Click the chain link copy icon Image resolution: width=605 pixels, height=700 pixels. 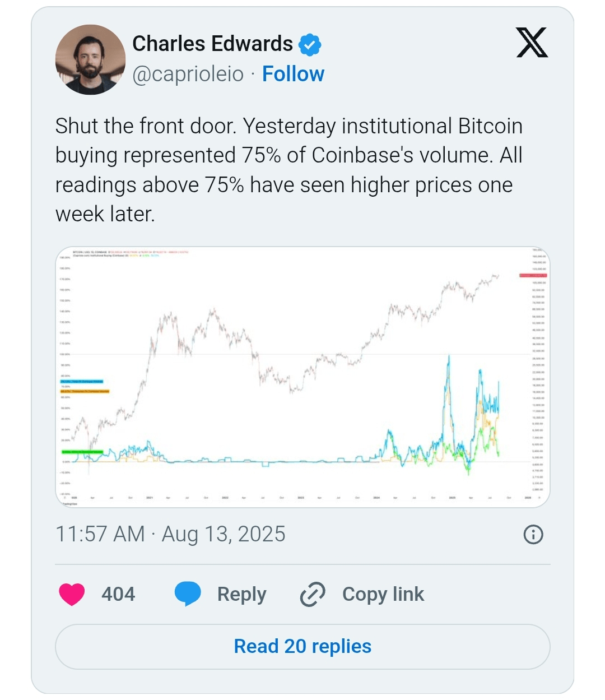click(313, 594)
